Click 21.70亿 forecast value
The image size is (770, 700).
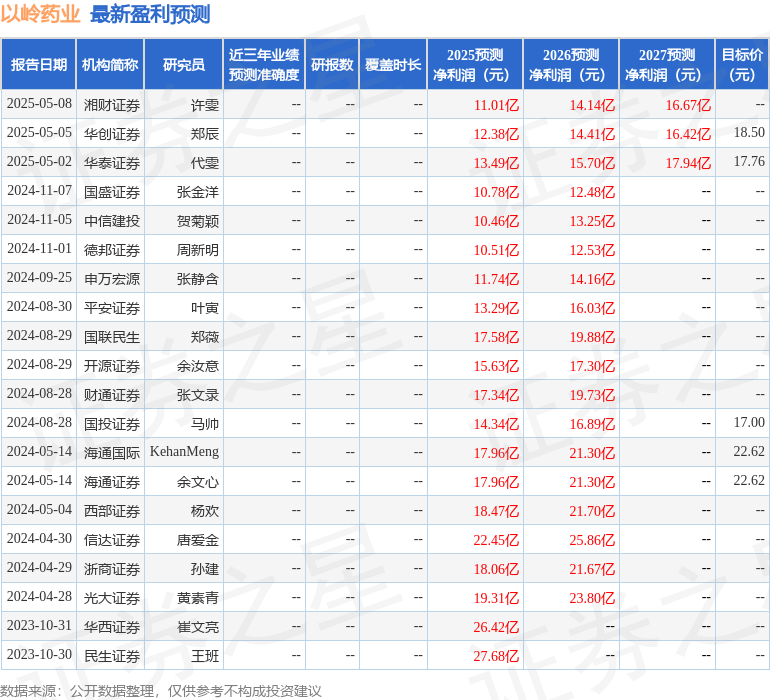[x=592, y=510]
